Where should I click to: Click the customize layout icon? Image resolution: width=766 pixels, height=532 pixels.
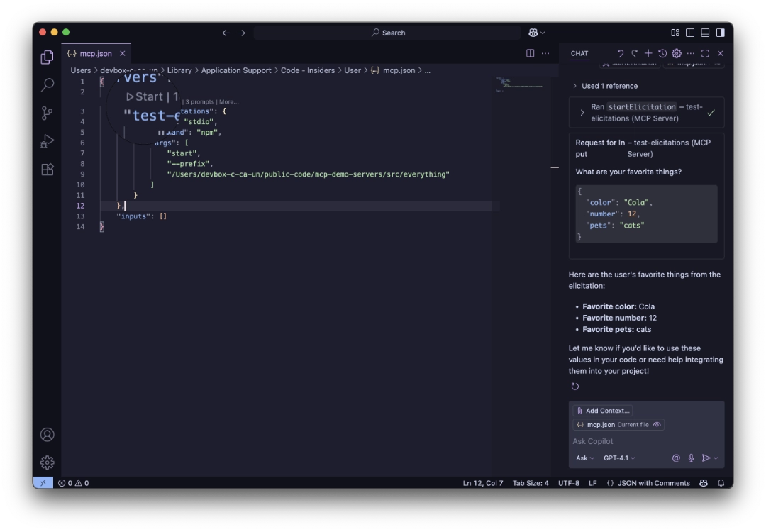point(675,33)
